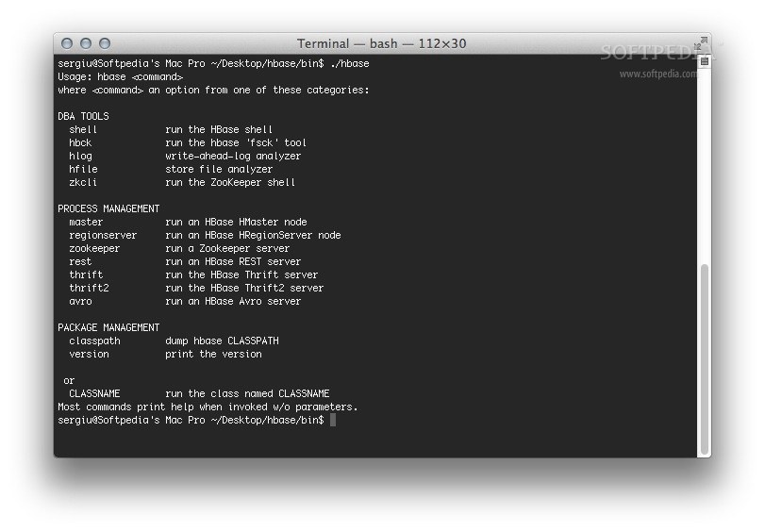Screen dimensions: 765x532
Task: Click the 'version' command text
Action: 89,354
